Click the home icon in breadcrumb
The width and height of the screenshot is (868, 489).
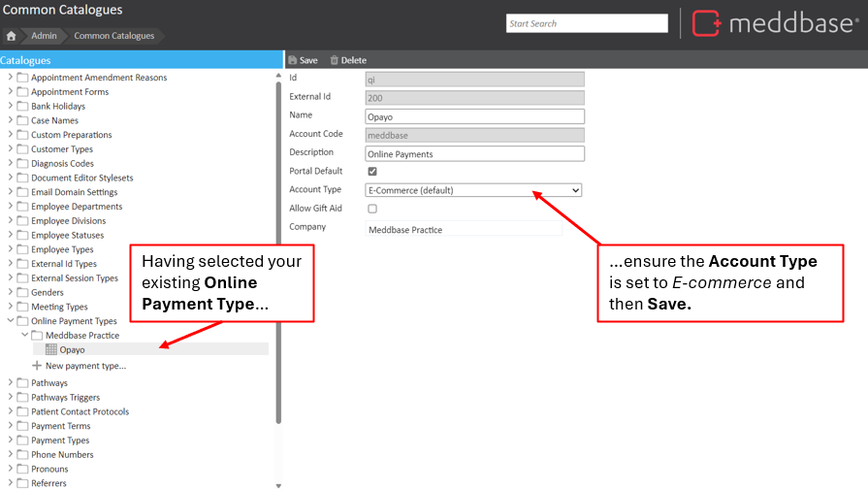tap(12, 36)
